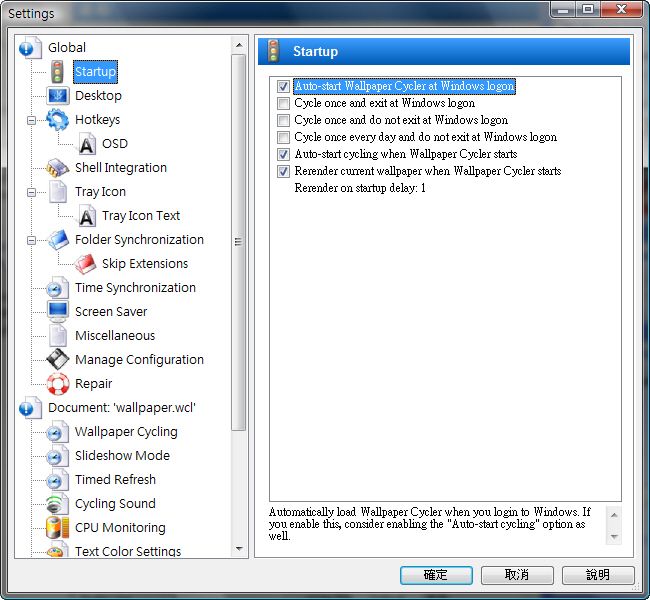Open Time Synchronization settings
Image resolution: width=650 pixels, height=600 pixels.
pos(135,288)
